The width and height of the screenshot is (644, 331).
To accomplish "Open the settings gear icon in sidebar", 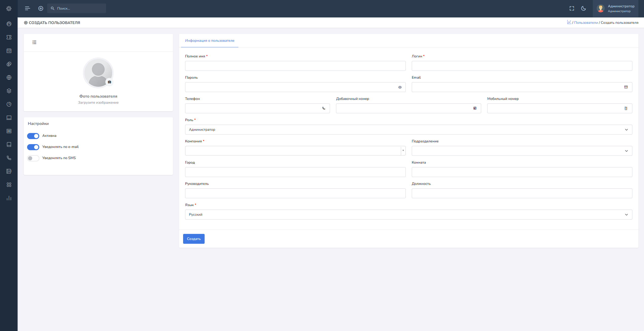I will click(9, 9).
